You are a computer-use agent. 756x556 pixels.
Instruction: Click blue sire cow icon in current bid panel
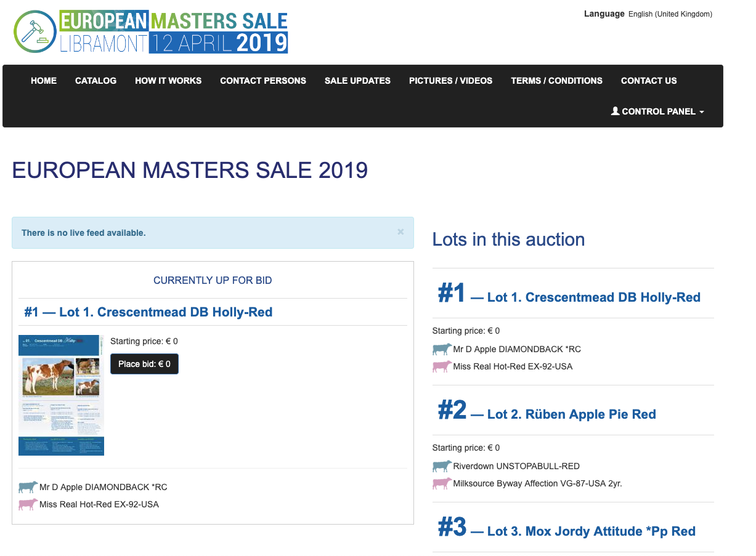[28, 487]
